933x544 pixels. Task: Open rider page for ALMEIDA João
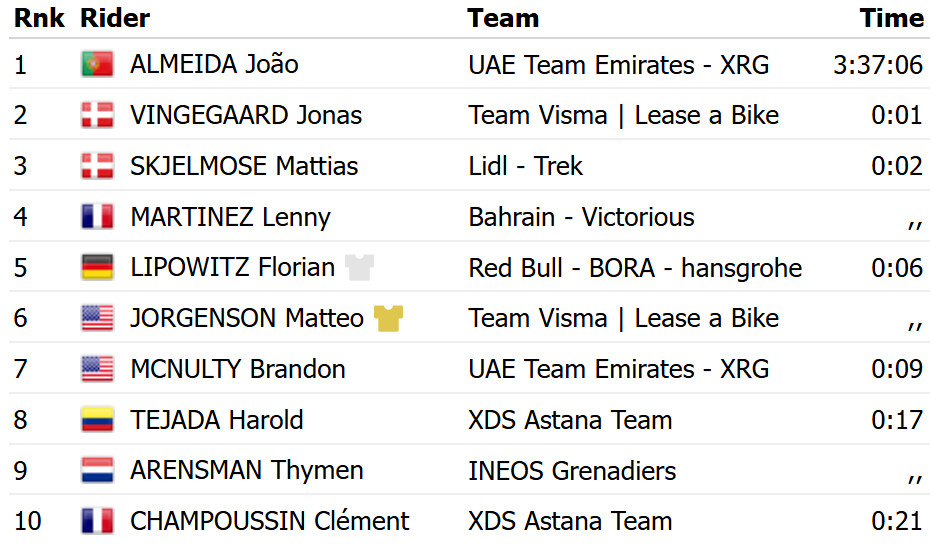point(214,64)
